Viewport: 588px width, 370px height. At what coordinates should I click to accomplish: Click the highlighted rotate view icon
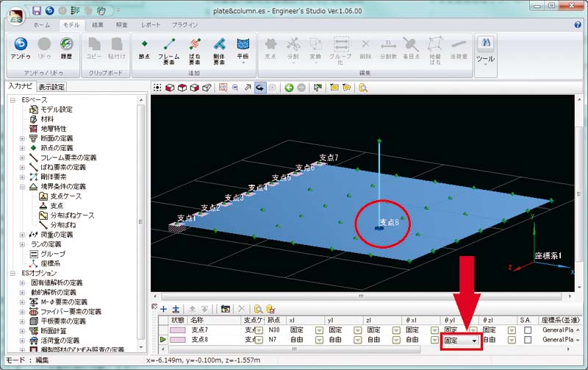click(259, 88)
